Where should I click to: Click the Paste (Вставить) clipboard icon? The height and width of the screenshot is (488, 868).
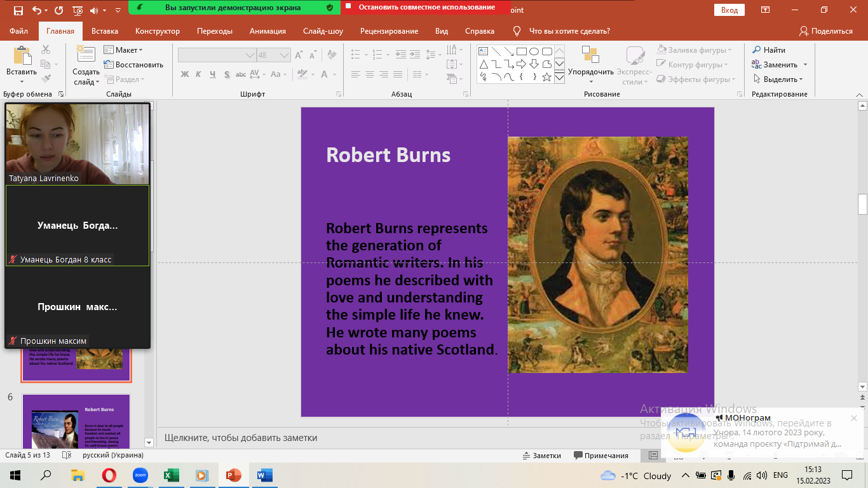pos(22,56)
